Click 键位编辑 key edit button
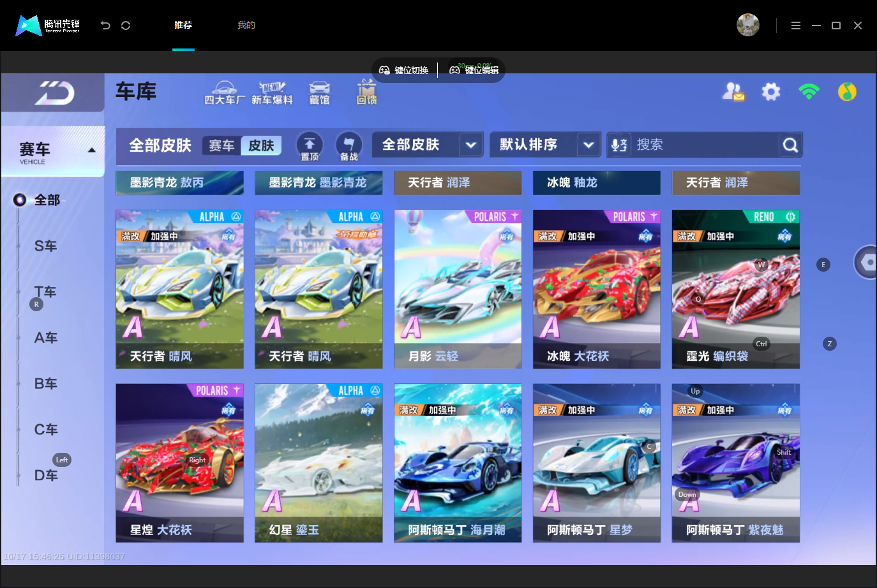Viewport: 877px width, 588px height. tap(474, 70)
